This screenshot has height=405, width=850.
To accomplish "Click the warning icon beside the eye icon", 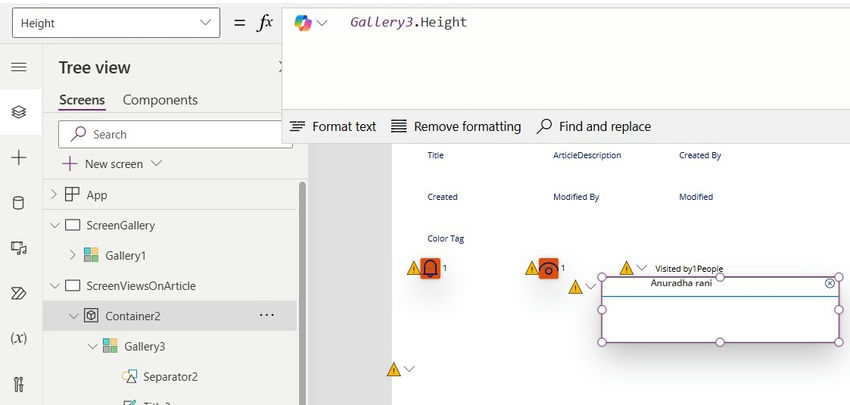I will [532, 268].
